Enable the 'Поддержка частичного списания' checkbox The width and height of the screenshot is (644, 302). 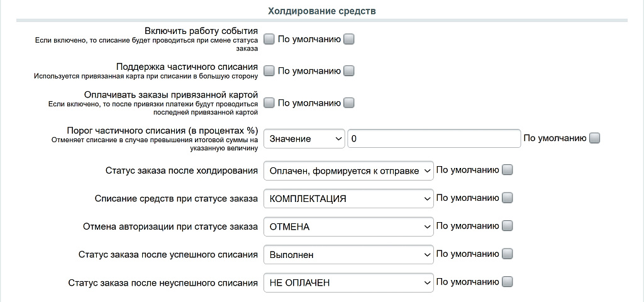coord(269,71)
